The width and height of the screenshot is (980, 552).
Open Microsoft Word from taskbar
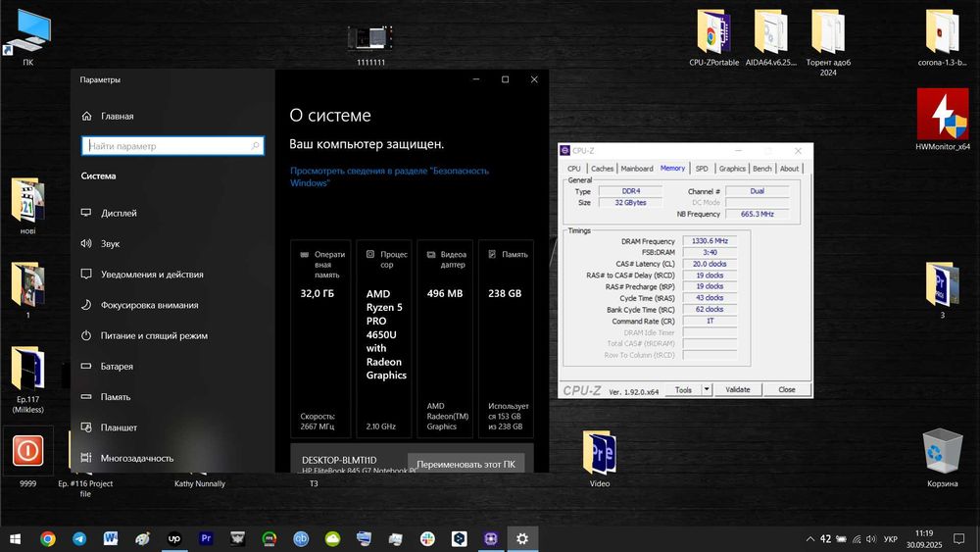[x=111, y=538]
